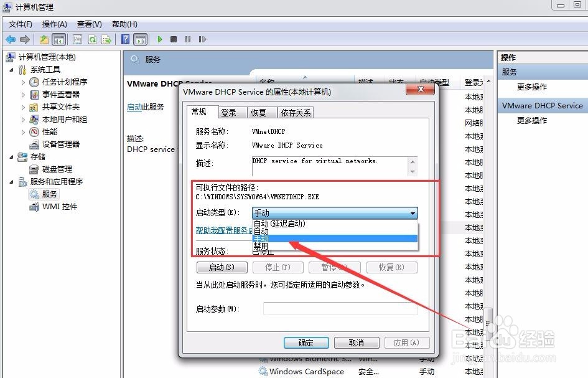
Task: Choose 禁用 from startup type list
Action: coord(335,246)
